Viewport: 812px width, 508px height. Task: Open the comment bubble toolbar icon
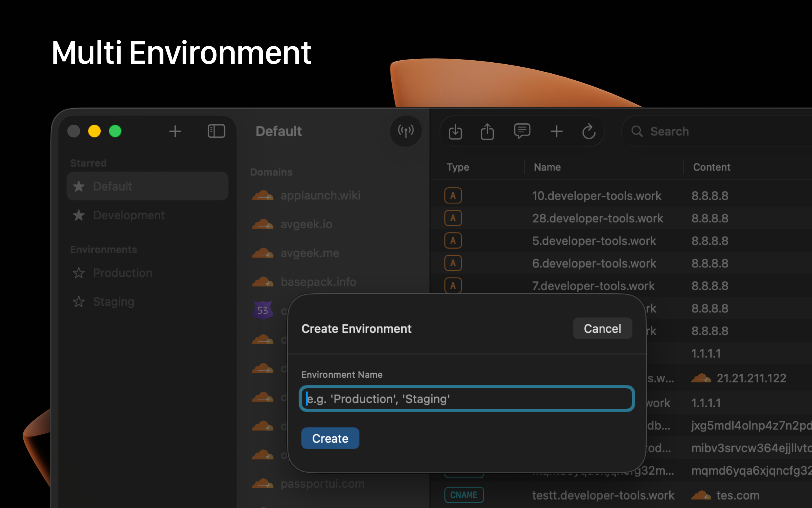[522, 131]
